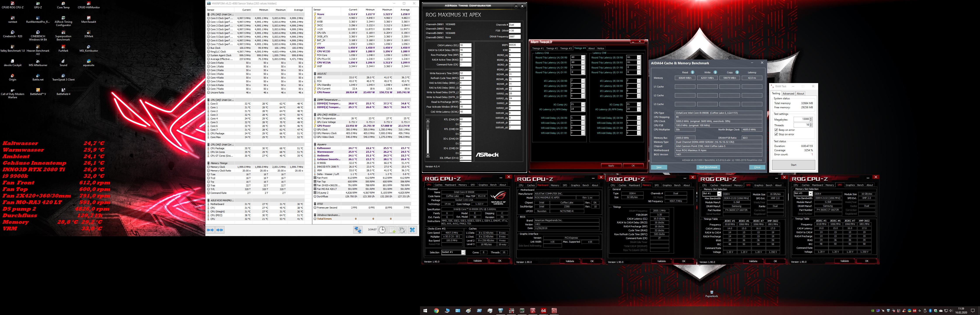Image resolution: width=980 pixels, height=315 pixels.
Task: Launch the MemTweakIt desktop shortcut
Action: pyautogui.click(x=89, y=19)
